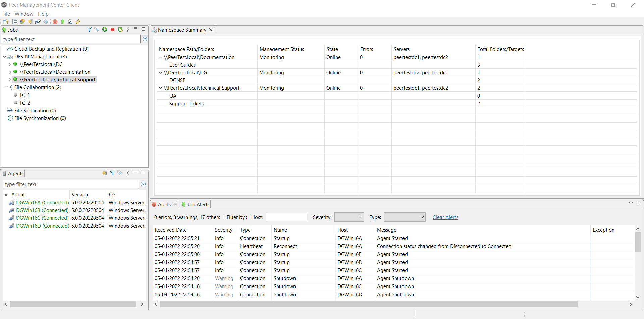Screen dimensions: 644x319
Task: Click the filter funnel in Agents panel
Action: coord(112,173)
